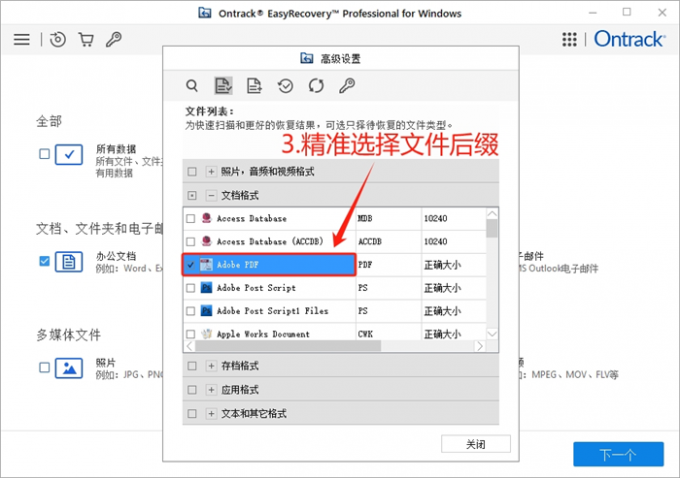
Task: Toggle the 文档格式 category checkbox
Action: (x=192, y=196)
